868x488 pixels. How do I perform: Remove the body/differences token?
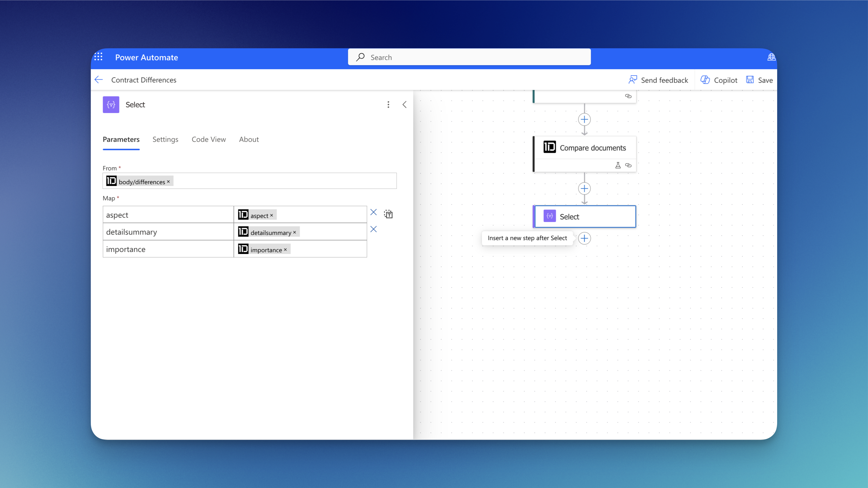[168, 182]
